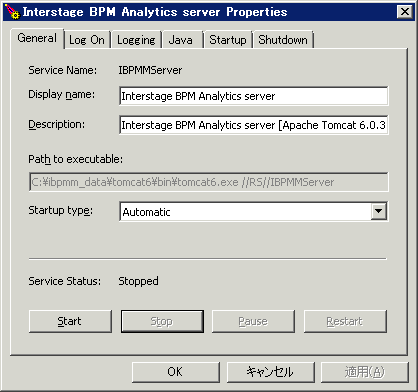This screenshot has height=392, width=418.
Task: Click the dialog title bar text
Action: click(x=155, y=12)
